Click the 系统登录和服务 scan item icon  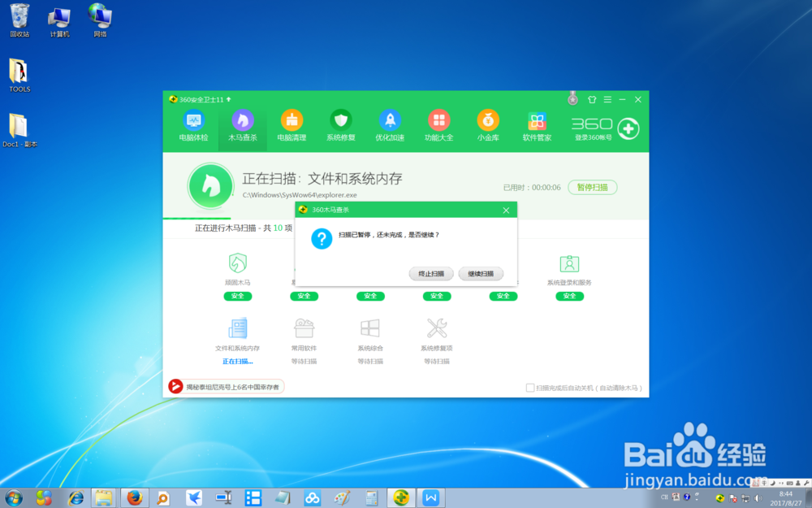569,263
